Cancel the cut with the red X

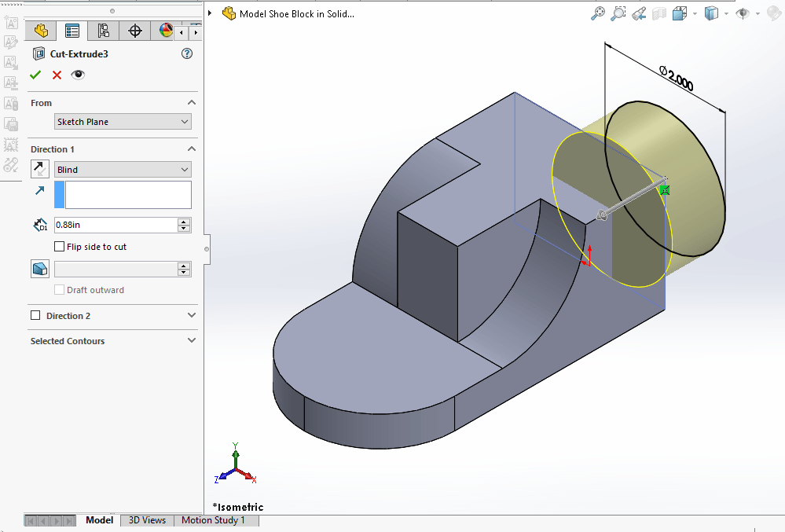click(57, 75)
